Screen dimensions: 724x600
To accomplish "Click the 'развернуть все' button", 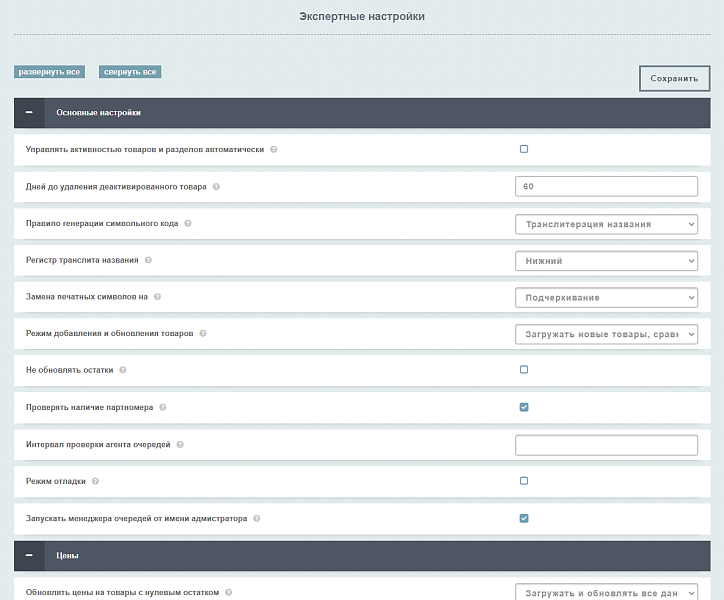I will coord(49,72).
